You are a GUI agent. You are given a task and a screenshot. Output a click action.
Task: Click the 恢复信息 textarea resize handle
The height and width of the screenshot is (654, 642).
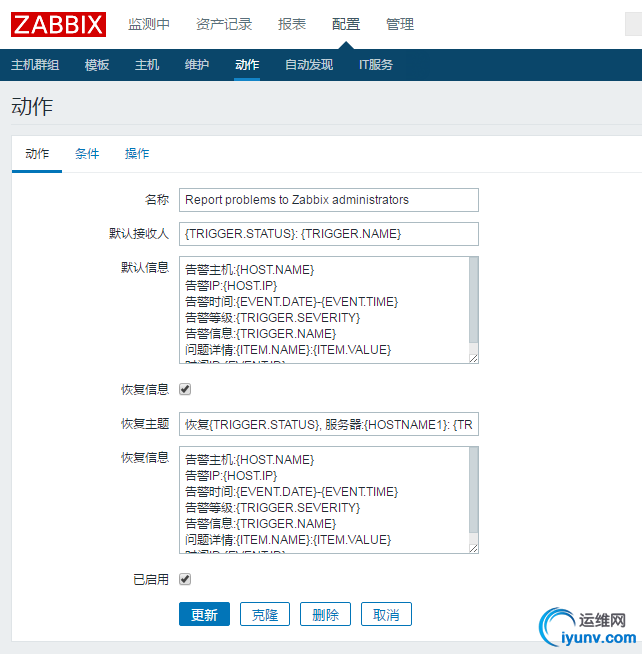pyautogui.click(x=473, y=549)
